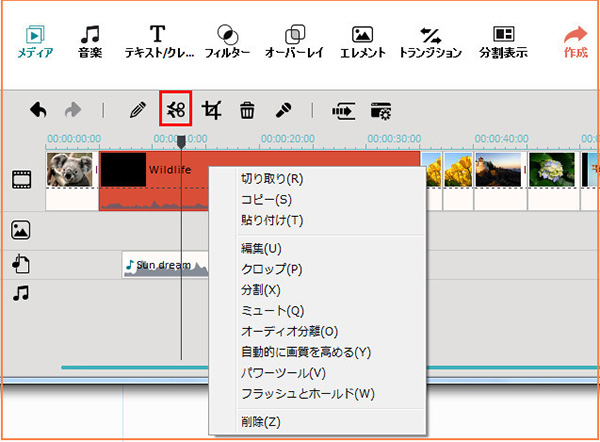Click the audio file track icon
Screen dimensions: 600x442
pyautogui.click(x=21, y=264)
